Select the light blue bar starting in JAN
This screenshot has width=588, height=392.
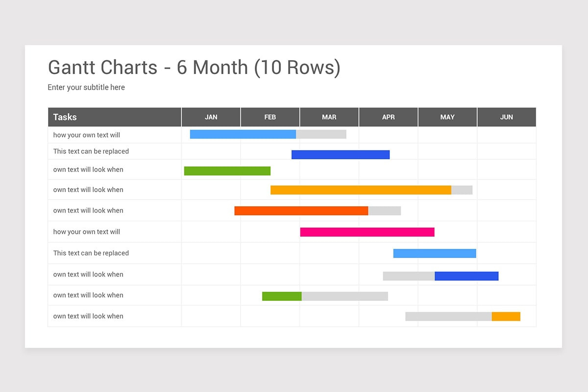[x=243, y=134]
